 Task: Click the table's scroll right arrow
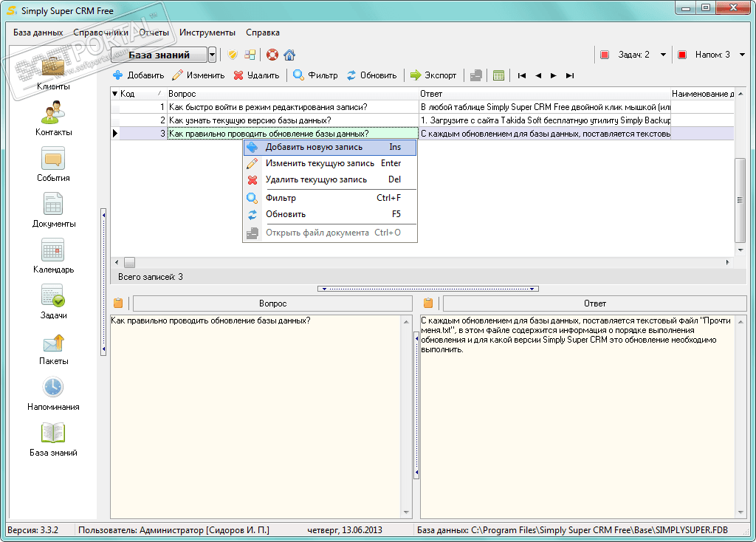[x=728, y=262]
